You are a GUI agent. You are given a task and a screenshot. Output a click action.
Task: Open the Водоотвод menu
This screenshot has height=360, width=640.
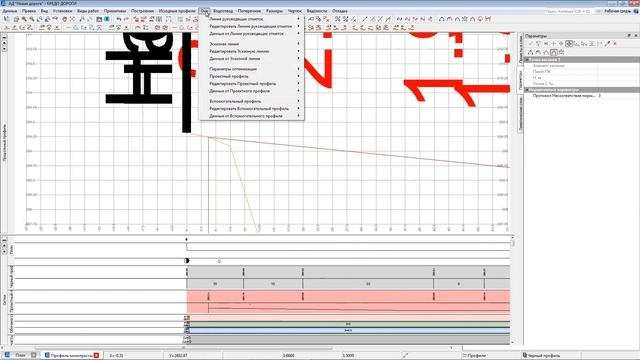(x=223, y=11)
